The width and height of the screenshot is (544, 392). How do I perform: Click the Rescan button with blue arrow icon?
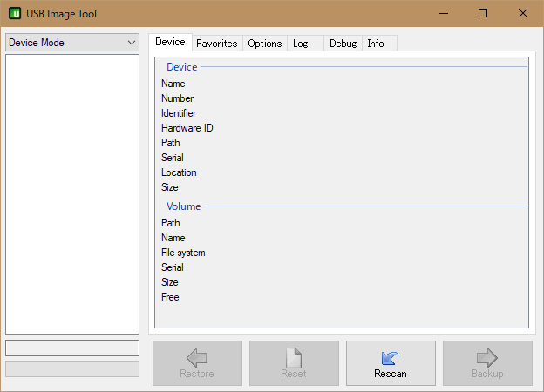point(391,363)
